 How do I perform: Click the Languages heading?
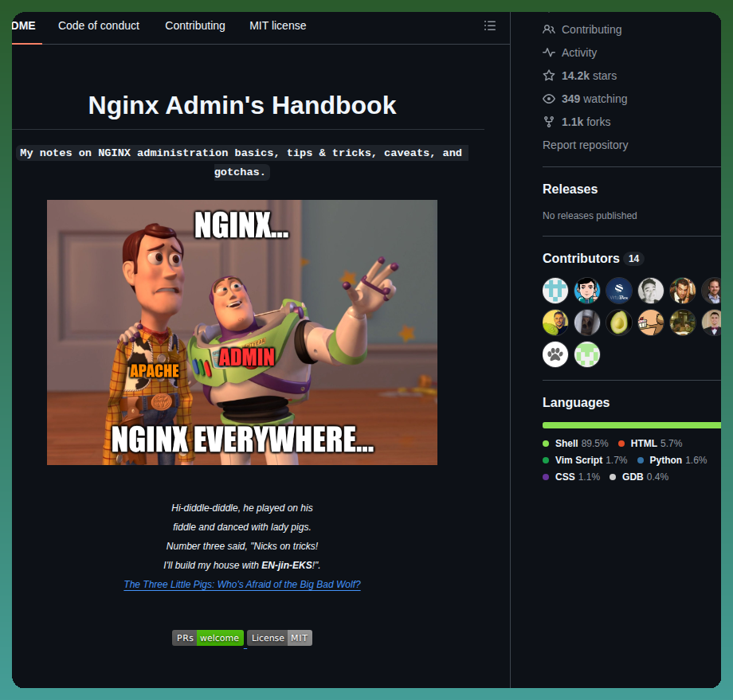point(576,402)
